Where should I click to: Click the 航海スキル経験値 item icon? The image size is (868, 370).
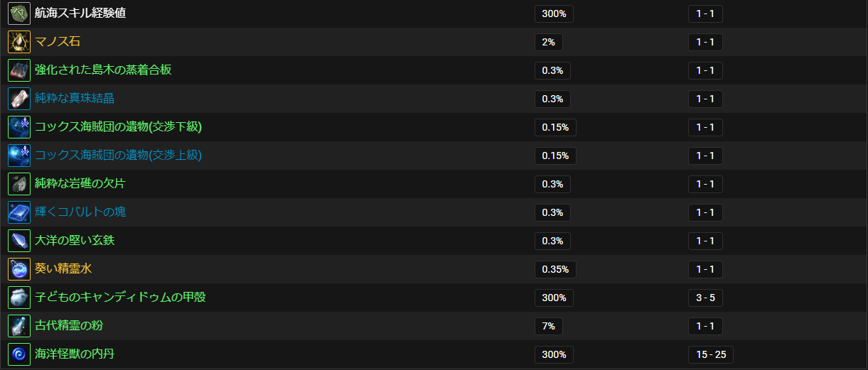[x=19, y=13]
